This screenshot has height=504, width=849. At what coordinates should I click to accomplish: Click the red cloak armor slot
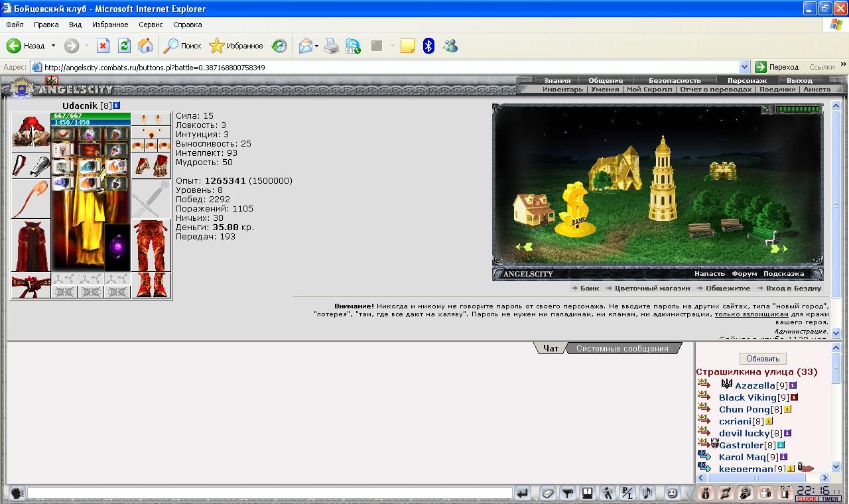pos(31,246)
